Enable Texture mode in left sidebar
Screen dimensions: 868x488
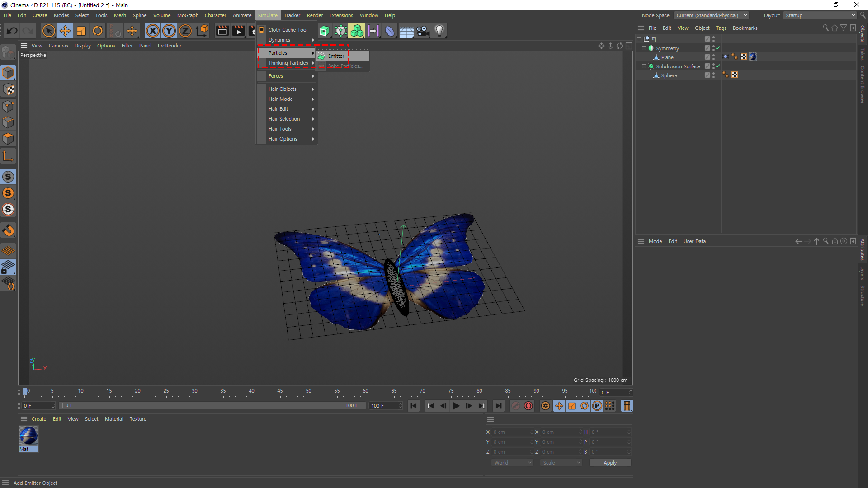[x=8, y=89]
